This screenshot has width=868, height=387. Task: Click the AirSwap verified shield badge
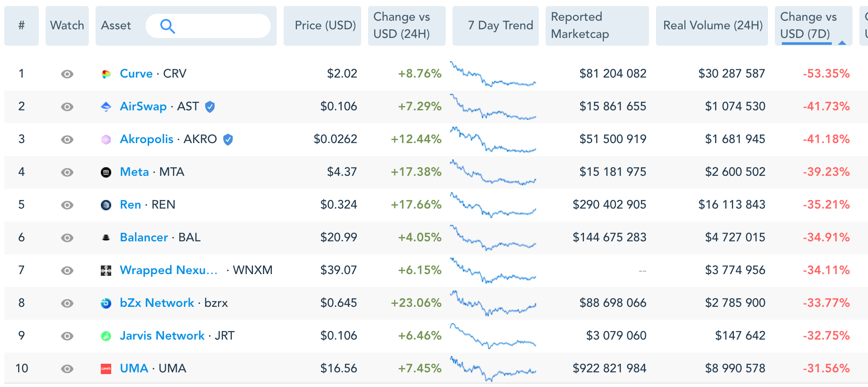click(210, 106)
